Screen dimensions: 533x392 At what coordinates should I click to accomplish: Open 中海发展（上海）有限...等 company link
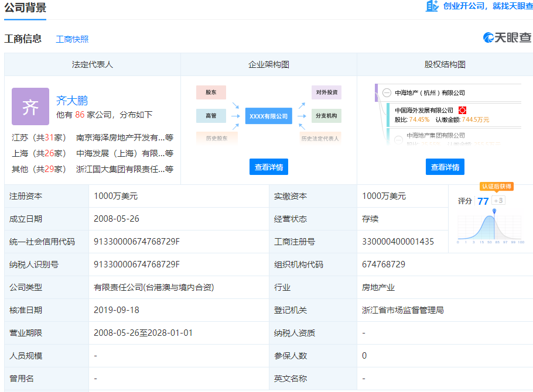[x=125, y=153]
